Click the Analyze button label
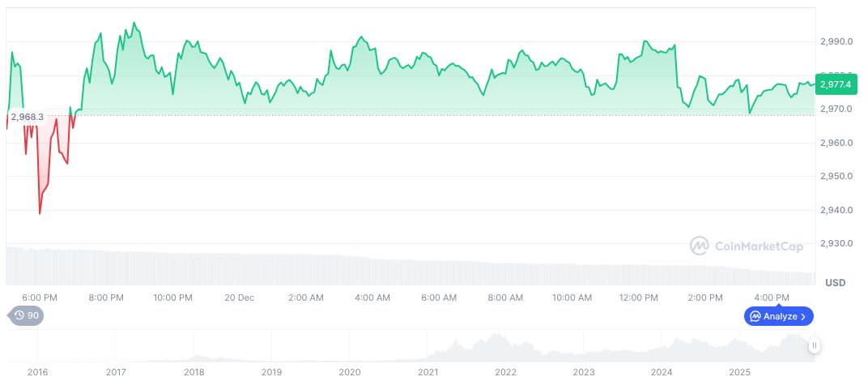The width and height of the screenshot is (868, 381). 781,316
